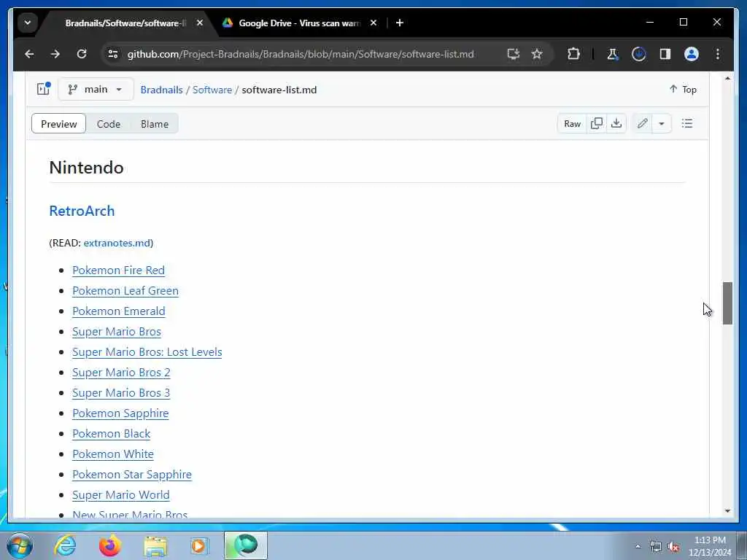Open the Downloads indicator in toolbar
Image resolution: width=747 pixels, height=560 pixels.
[x=638, y=54]
